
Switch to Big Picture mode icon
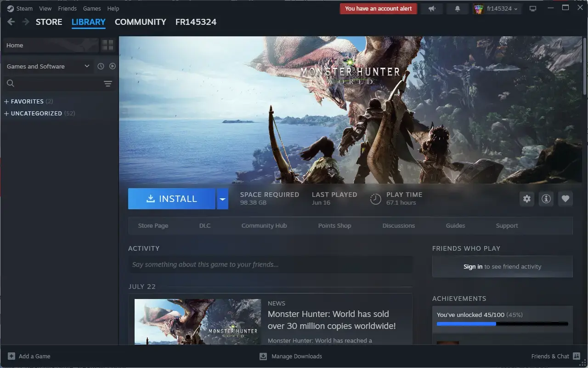533,9
